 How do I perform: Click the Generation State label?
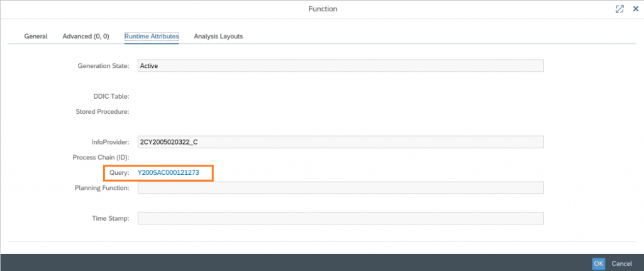(x=104, y=65)
